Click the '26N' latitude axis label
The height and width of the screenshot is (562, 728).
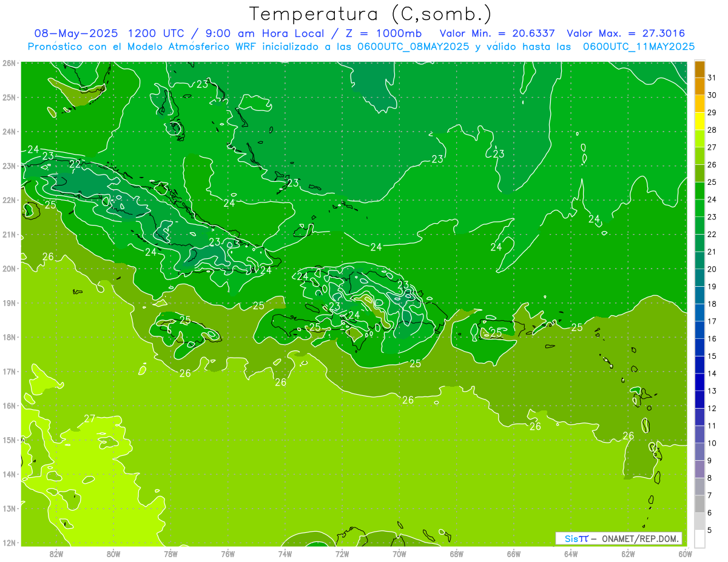tap(10, 63)
